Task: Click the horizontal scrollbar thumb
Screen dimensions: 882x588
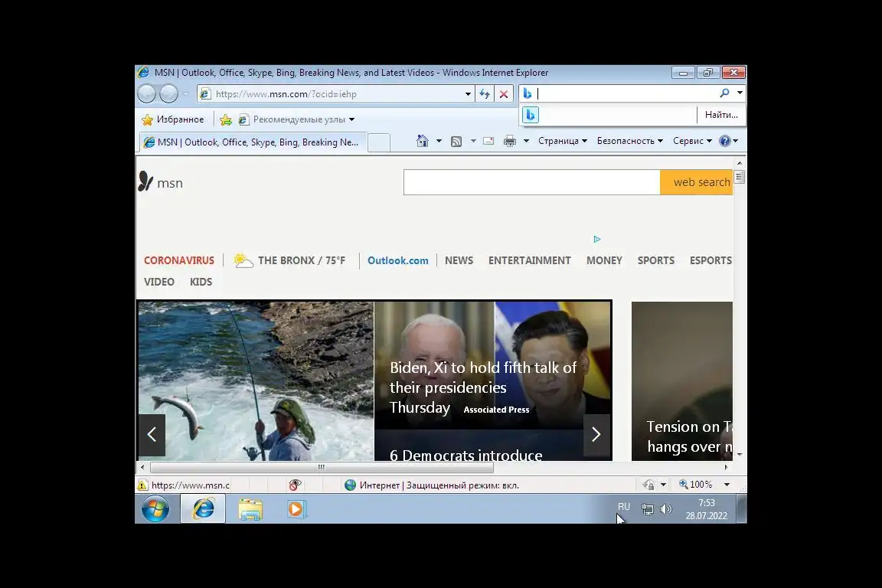Action: (322, 467)
